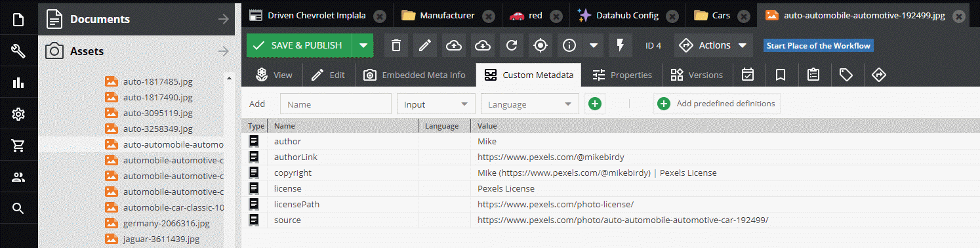Open the search magnifier in left sidebar

(18, 209)
